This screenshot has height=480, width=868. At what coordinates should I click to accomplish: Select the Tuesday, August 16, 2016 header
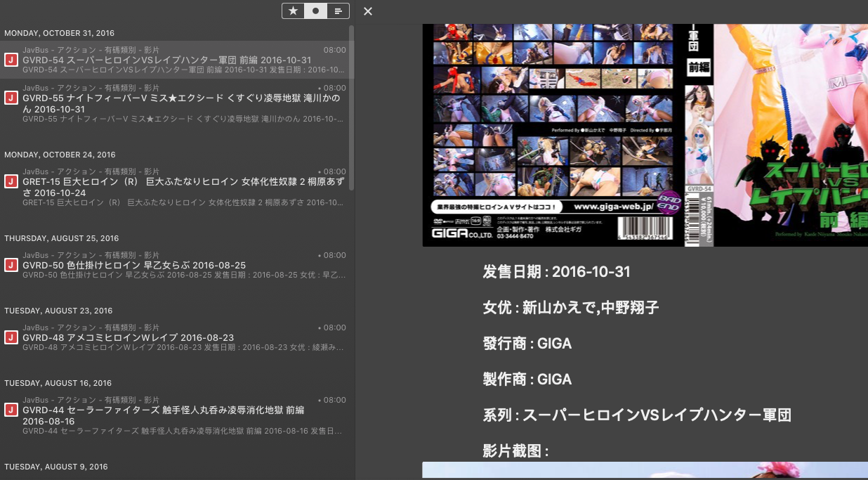pyautogui.click(x=58, y=383)
